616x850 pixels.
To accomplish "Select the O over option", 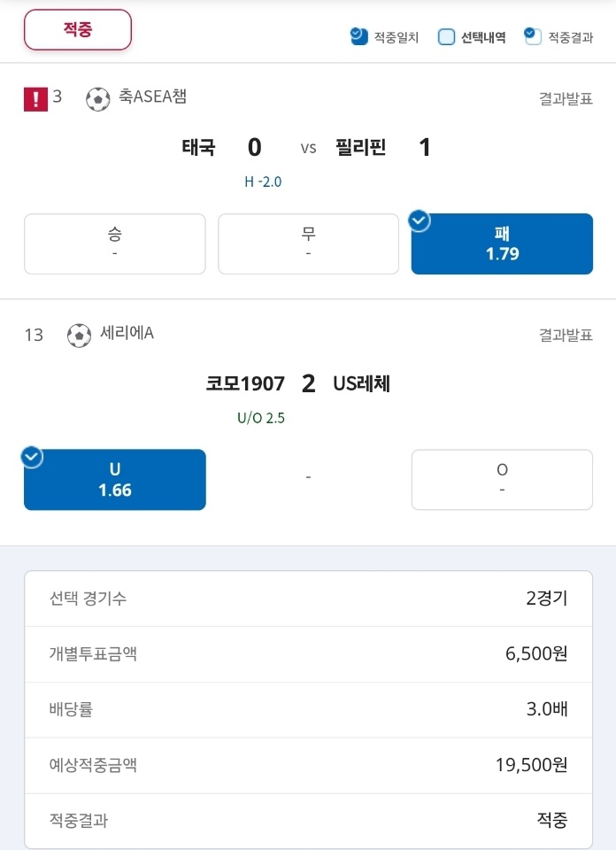I will click(x=502, y=480).
